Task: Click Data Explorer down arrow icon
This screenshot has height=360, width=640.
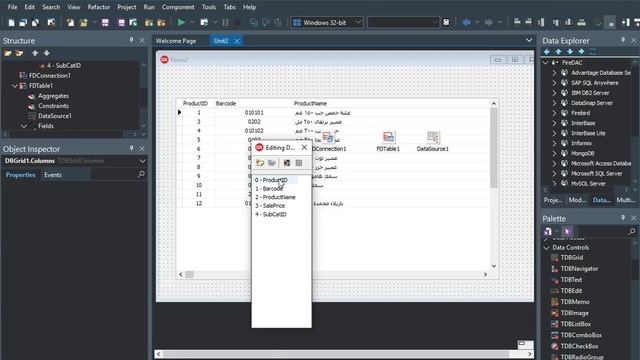Action: pyautogui.click(x=570, y=51)
